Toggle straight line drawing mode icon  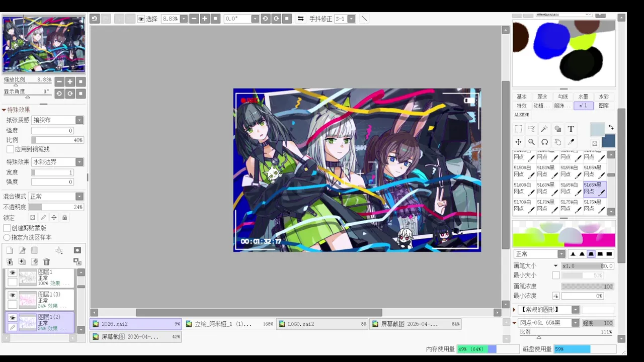coord(364,19)
